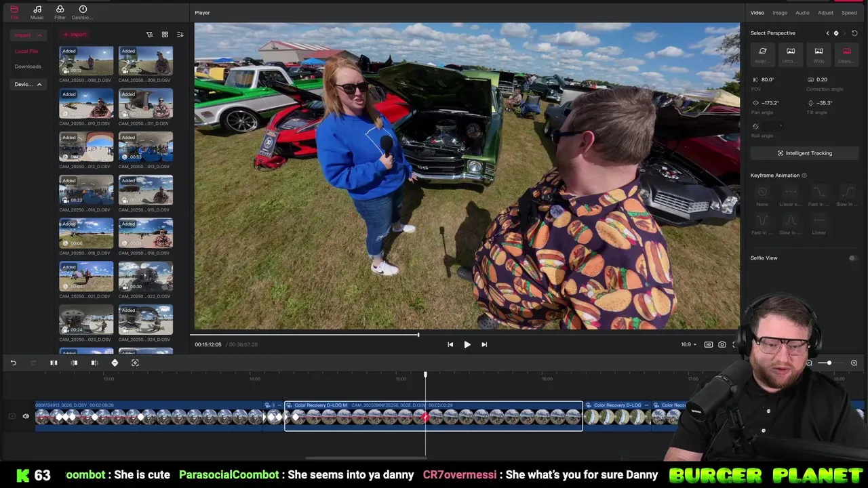The height and width of the screenshot is (488, 868).
Task: Add perspective keyframe diamond
Action: (x=836, y=33)
